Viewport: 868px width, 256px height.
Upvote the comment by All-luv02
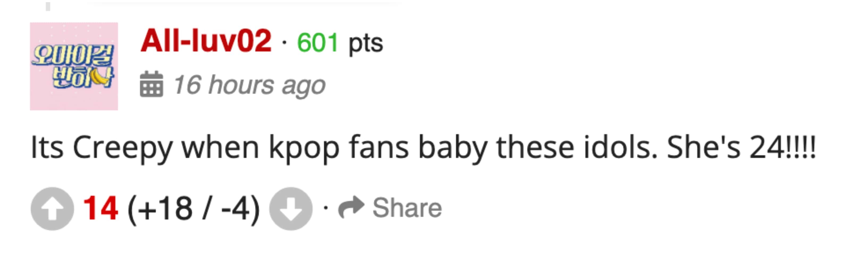52,209
